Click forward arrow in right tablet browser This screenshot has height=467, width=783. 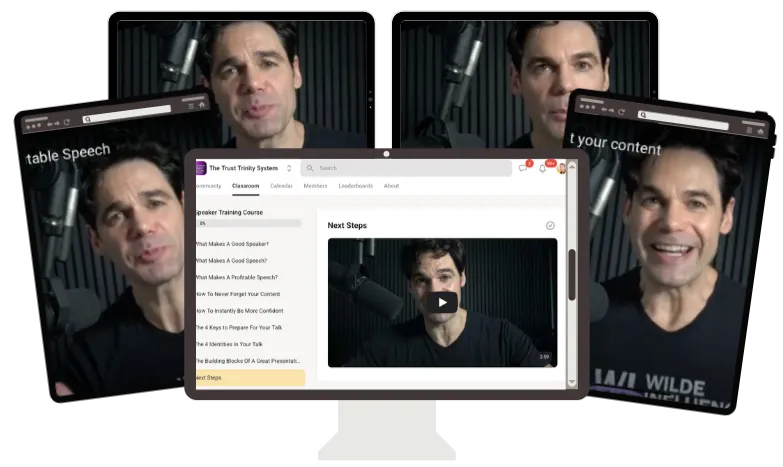(611, 110)
